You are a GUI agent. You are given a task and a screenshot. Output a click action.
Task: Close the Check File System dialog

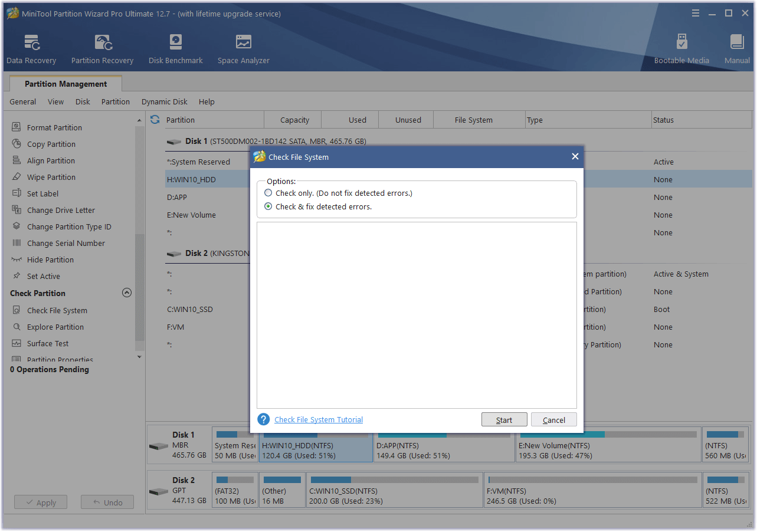coord(575,156)
